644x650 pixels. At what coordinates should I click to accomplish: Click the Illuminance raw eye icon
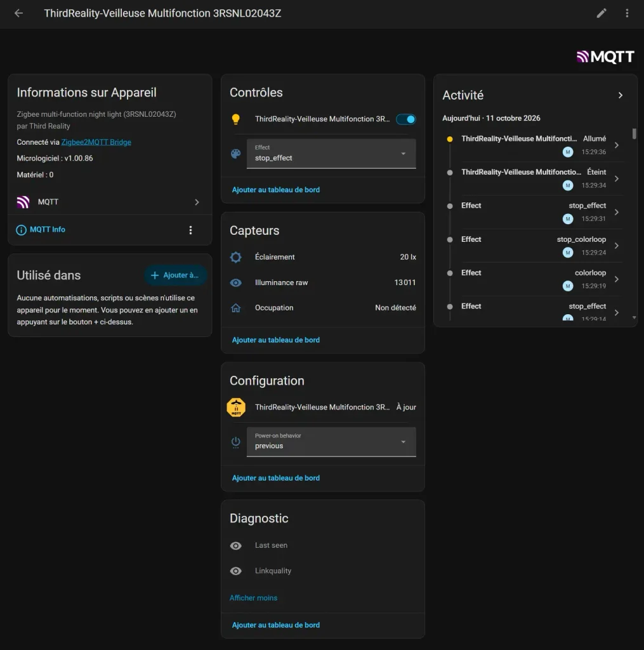236,282
